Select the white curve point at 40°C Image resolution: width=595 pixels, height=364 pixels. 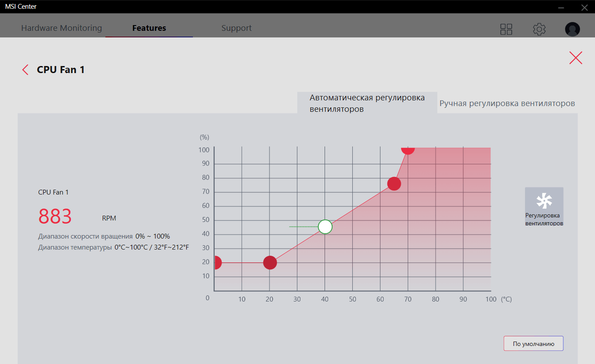pyautogui.click(x=325, y=227)
